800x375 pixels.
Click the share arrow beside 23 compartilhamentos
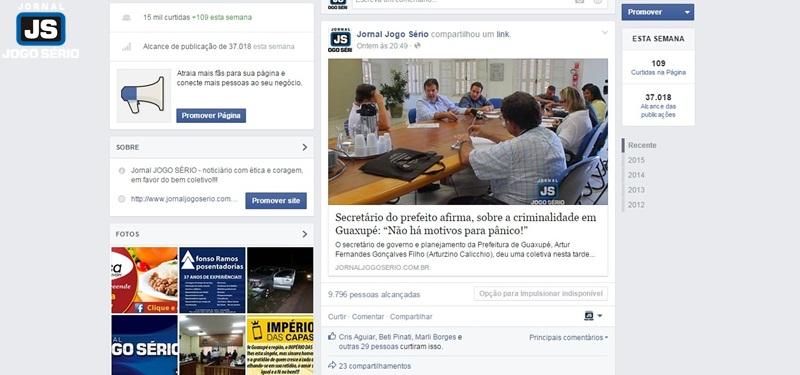332,365
